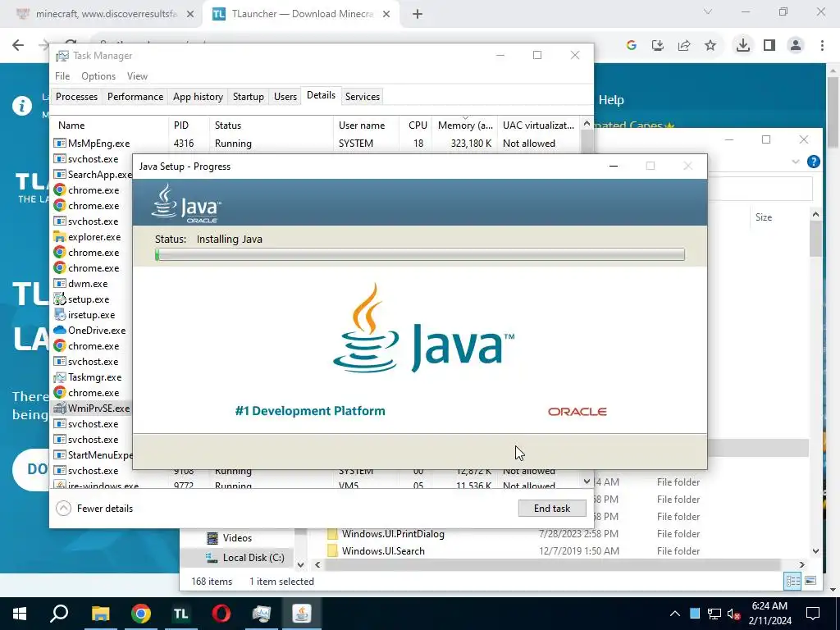840x630 pixels.
Task: Click the Chrome back navigation arrow
Action: 18,46
